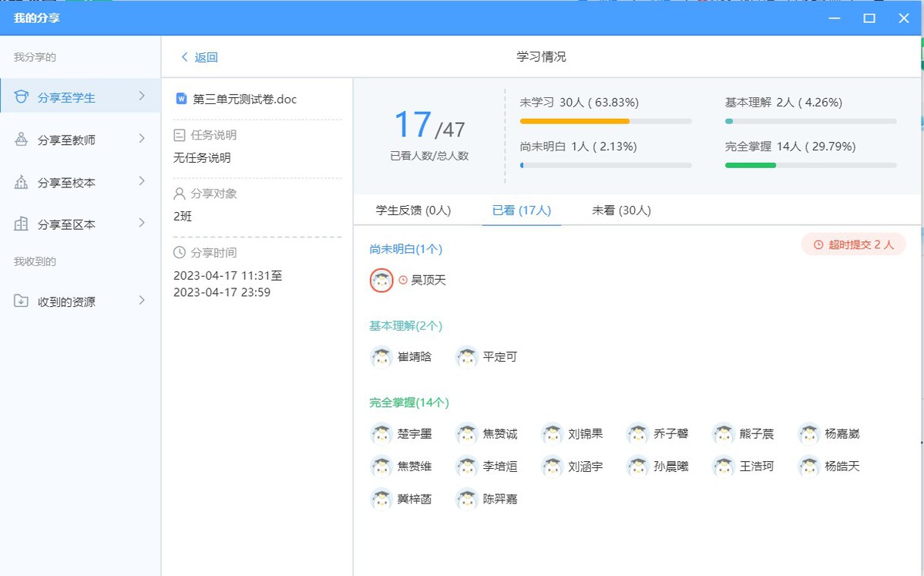This screenshot has width=924, height=576.
Task: Click the 分享至校本 school building icon
Action: pyautogui.click(x=22, y=183)
